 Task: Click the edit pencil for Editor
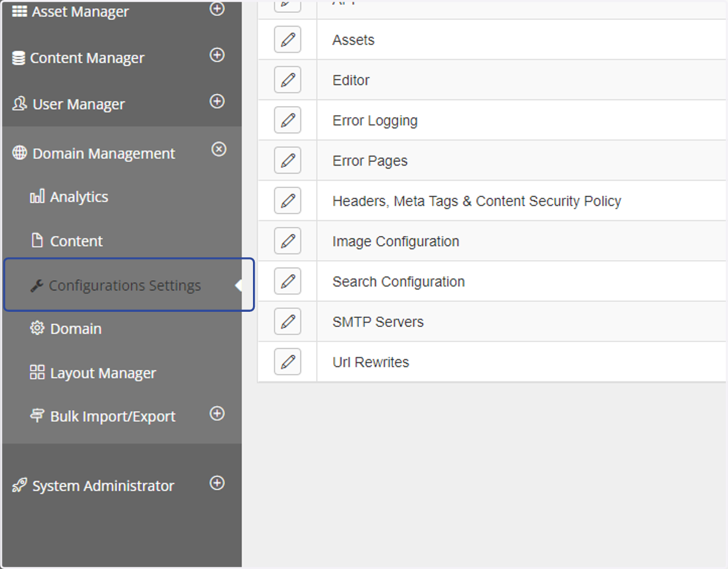[x=288, y=80]
